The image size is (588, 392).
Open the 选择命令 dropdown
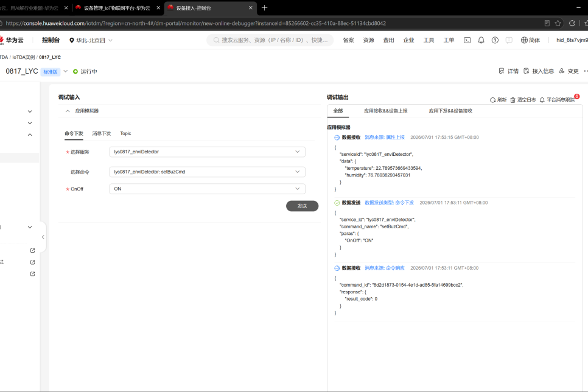207,172
